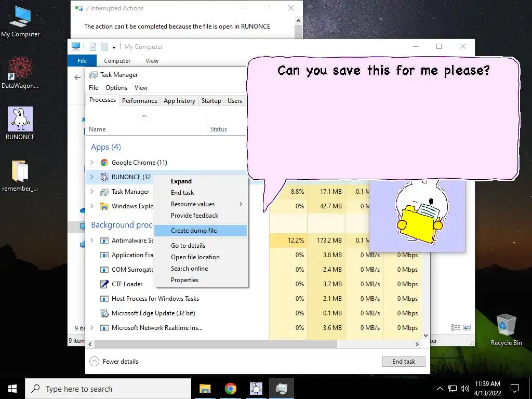The height and width of the screenshot is (399, 532).
Task: Select Provide feedback menu entry
Action: (x=201, y=216)
